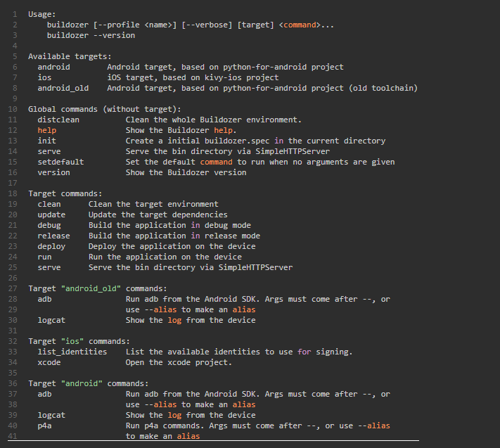Click the 'adb' command on line 37
Image resolution: width=500 pixels, height=448 pixels.
[x=44, y=394]
